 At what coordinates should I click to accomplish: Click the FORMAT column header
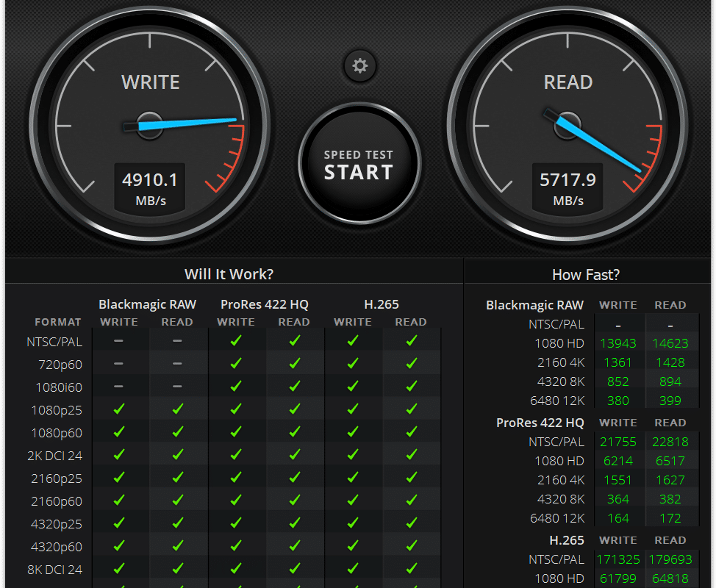[58, 323]
